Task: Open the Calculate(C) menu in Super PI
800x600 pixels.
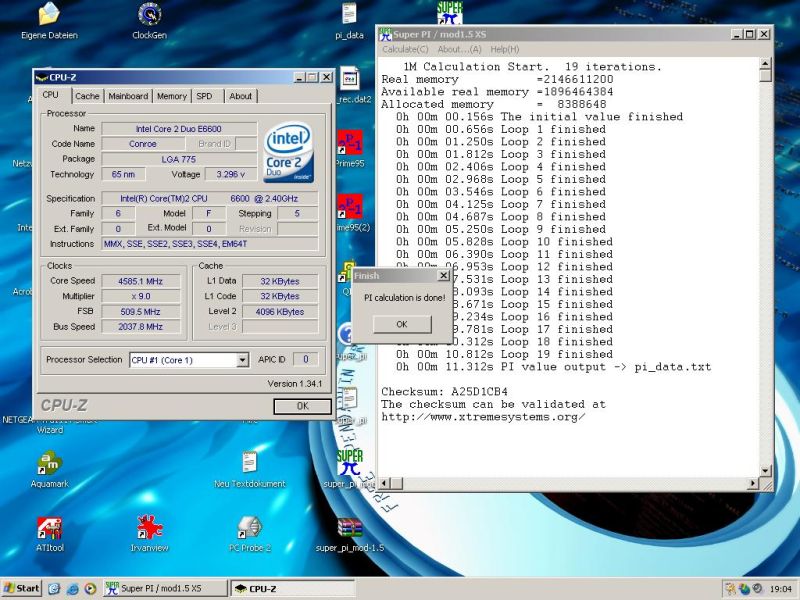Action: tap(405, 49)
